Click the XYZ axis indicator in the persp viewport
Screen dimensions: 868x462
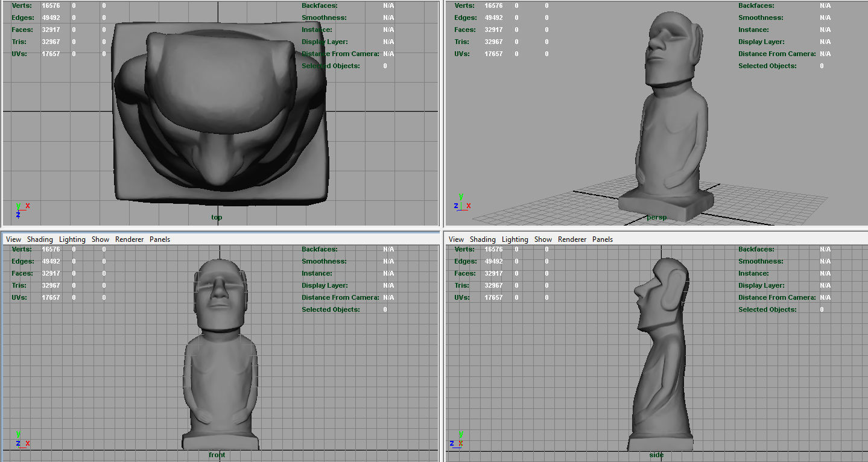(462, 202)
